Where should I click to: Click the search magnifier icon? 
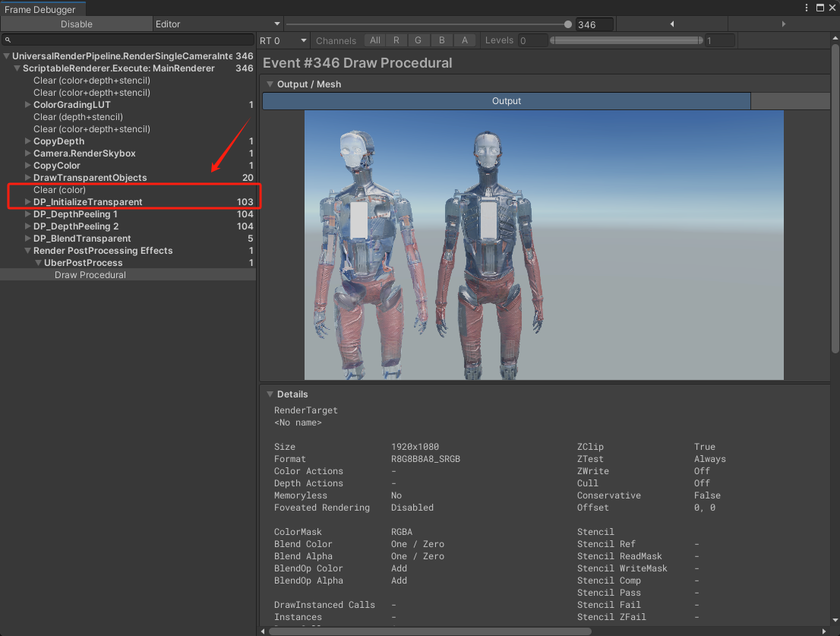[x=8, y=40]
